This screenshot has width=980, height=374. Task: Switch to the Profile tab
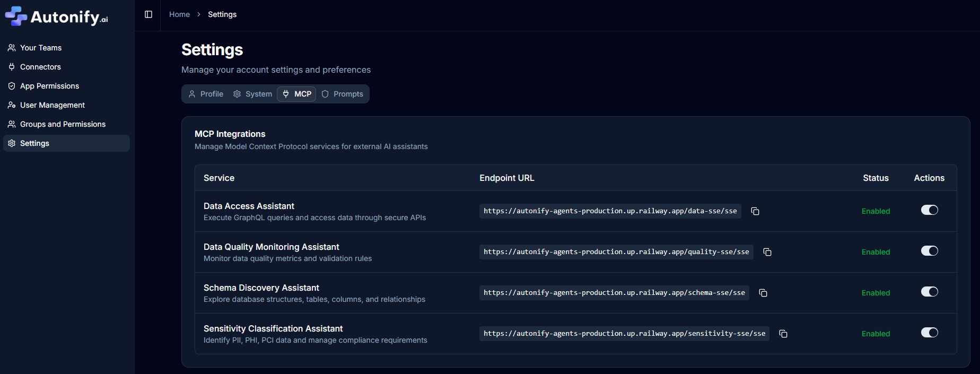(x=206, y=94)
